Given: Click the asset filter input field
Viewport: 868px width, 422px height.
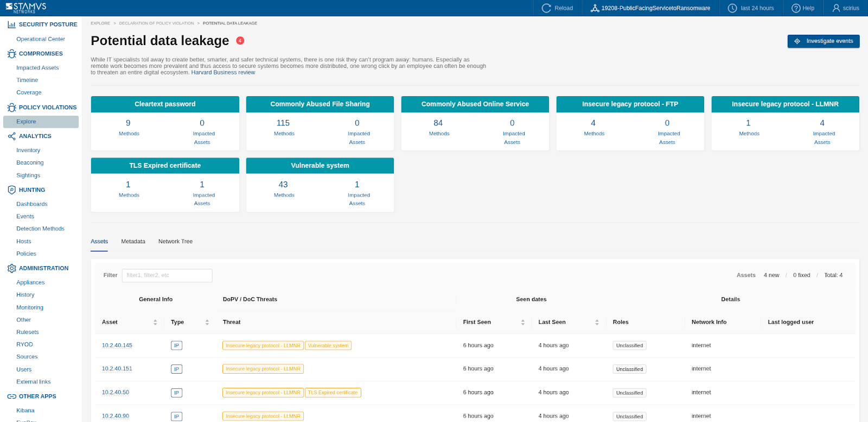Looking at the screenshot, I should [x=167, y=275].
